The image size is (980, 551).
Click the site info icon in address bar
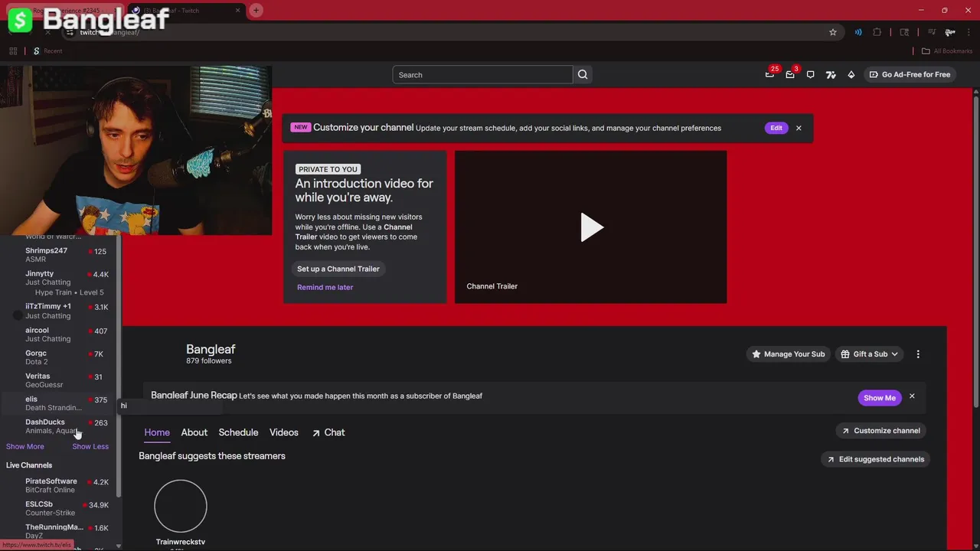point(70,32)
